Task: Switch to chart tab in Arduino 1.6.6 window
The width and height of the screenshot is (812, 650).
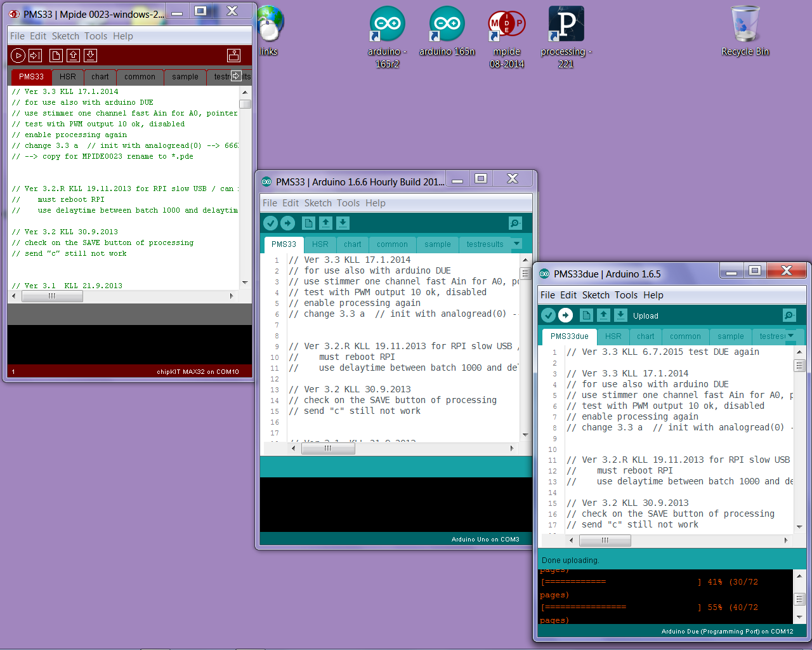Action: (x=353, y=244)
